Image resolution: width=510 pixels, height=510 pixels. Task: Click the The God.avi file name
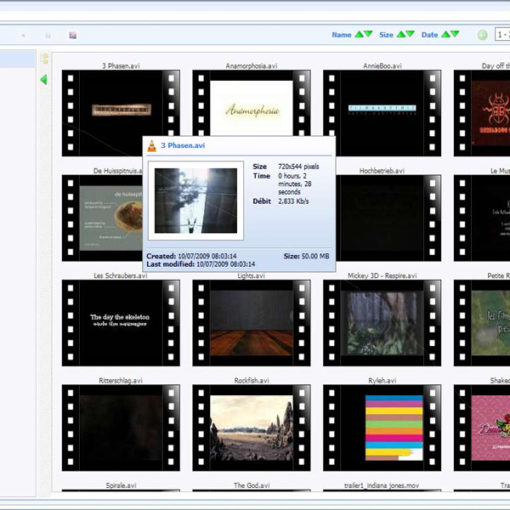click(x=251, y=485)
